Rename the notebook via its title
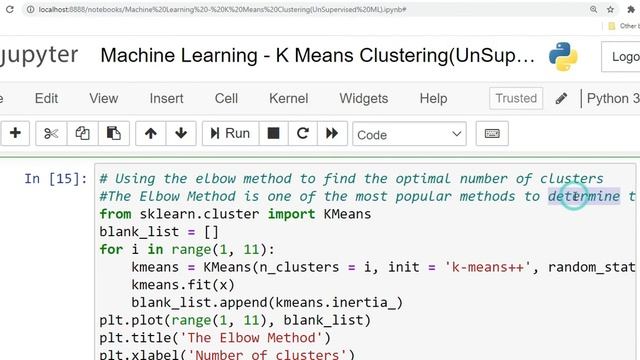This screenshot has height=360, width=640. pyautogui.click(x=317, y=56)
